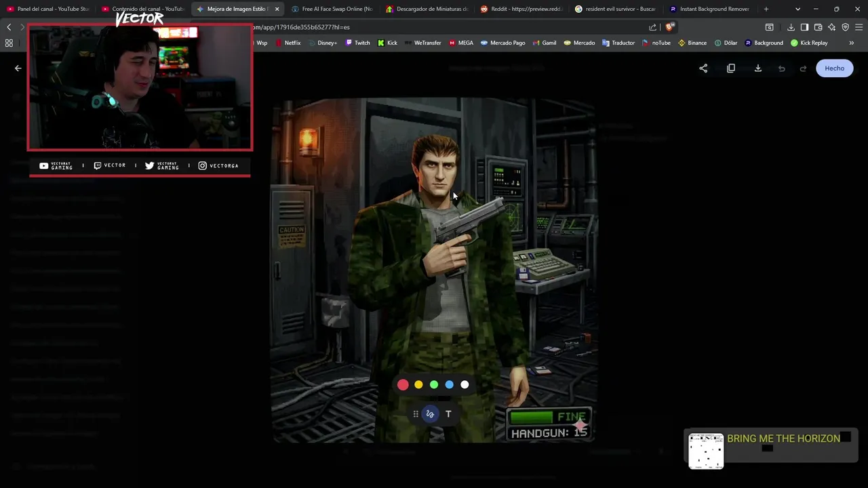Click the picture-in-picture icon in browser toolbar
The width and height of the screenshot is (868, 488).
[x=770, y=27]
